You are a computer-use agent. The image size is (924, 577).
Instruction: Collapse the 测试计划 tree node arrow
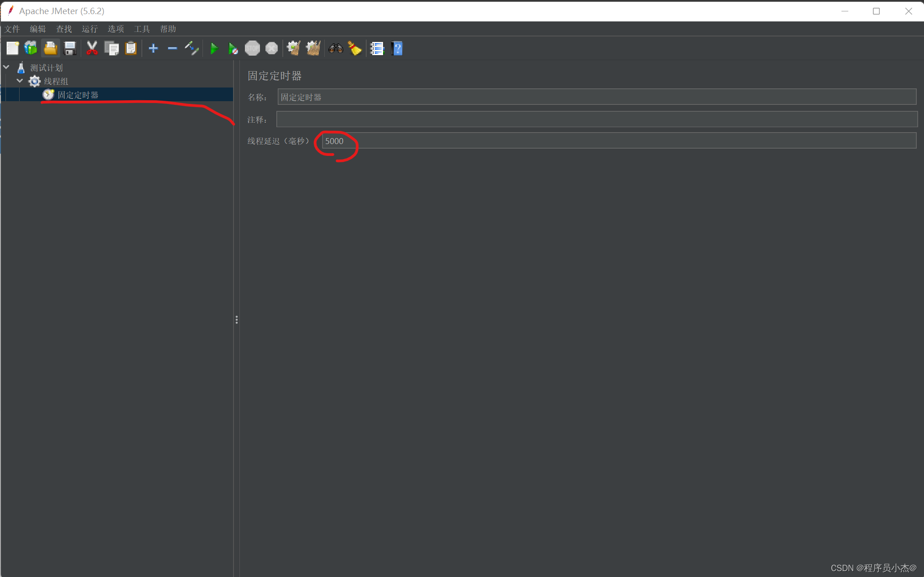pos(6,67)
